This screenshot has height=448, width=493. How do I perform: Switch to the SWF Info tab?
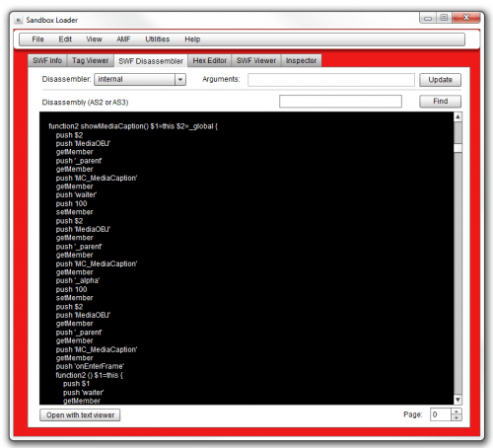click(x=47, y=60)
